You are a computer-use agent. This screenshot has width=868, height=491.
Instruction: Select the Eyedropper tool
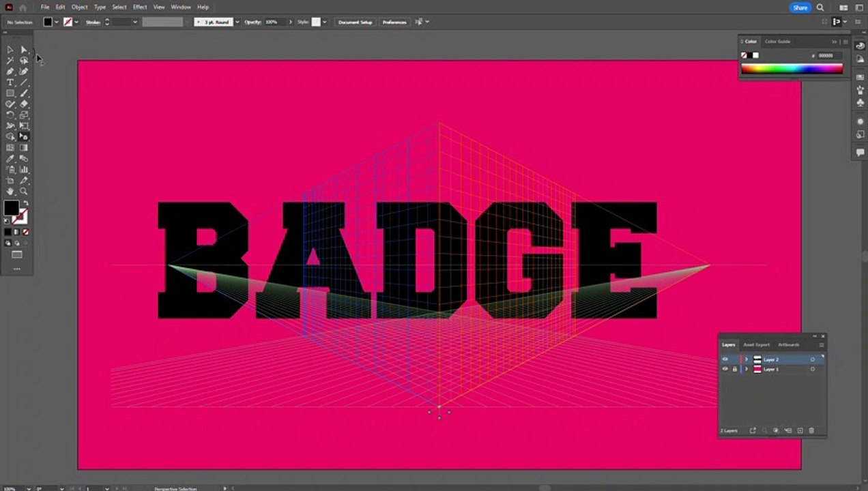click(x=10, y=159)
